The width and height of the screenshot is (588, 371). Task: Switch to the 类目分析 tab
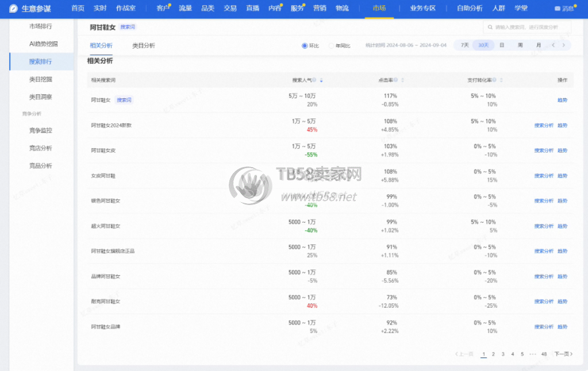(x=144, y=45)
